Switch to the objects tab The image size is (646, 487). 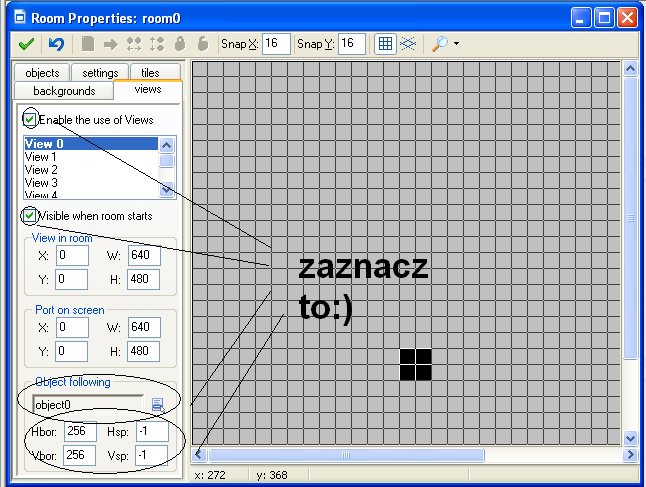(x=42, y=73)
